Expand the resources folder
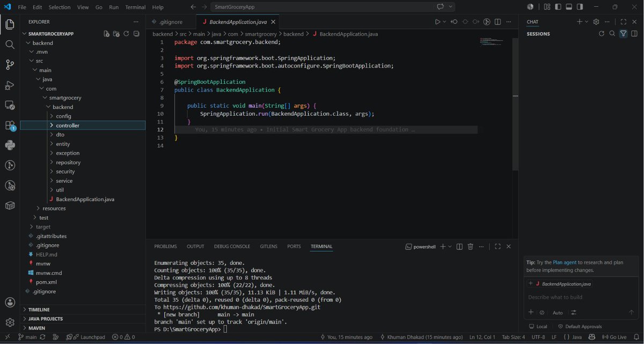 [54, 208]
